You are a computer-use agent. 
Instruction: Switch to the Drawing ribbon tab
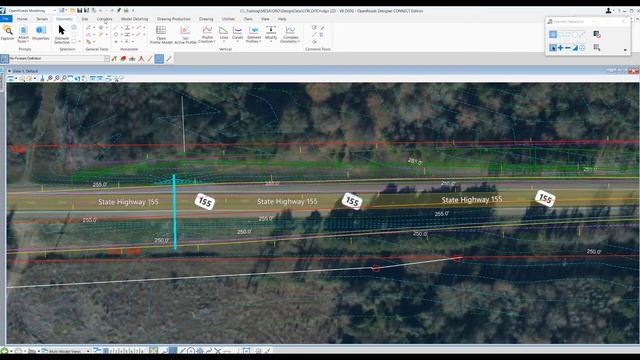206,19
